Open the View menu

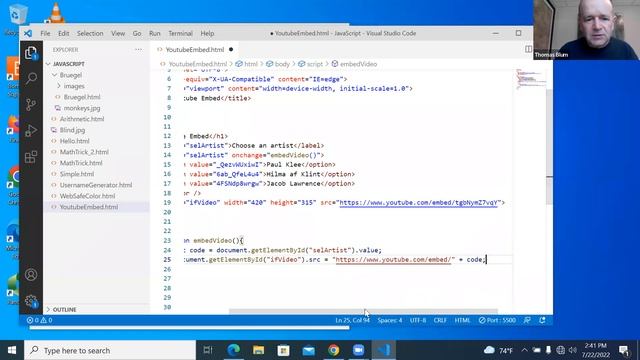pos(118,33)
